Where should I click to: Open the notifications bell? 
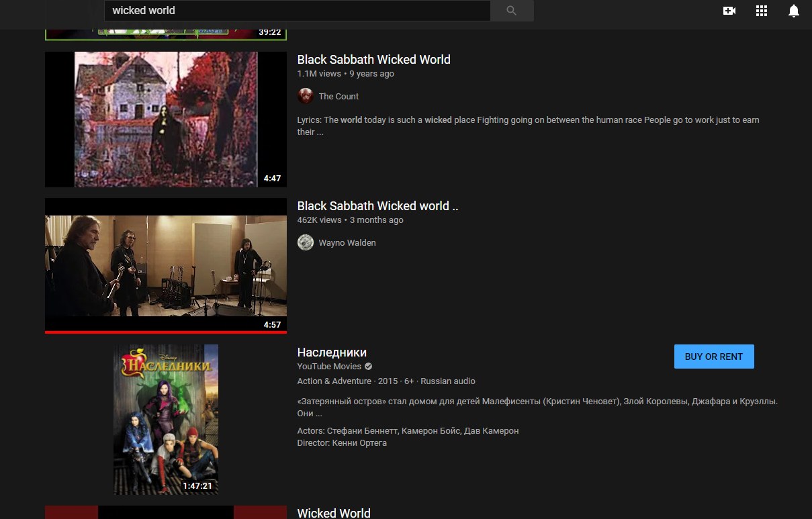click(794, 11)
